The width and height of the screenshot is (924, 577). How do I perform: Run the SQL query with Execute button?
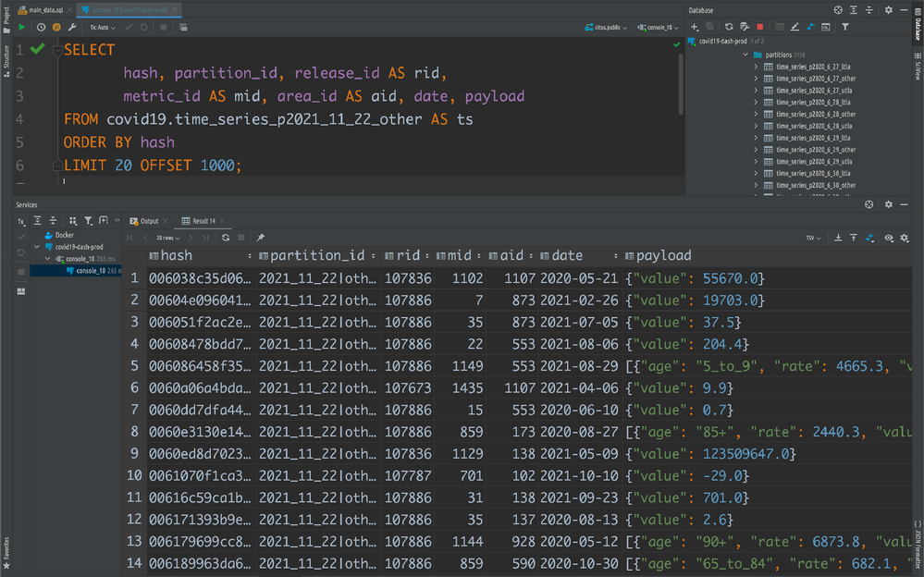coord(22,27)
